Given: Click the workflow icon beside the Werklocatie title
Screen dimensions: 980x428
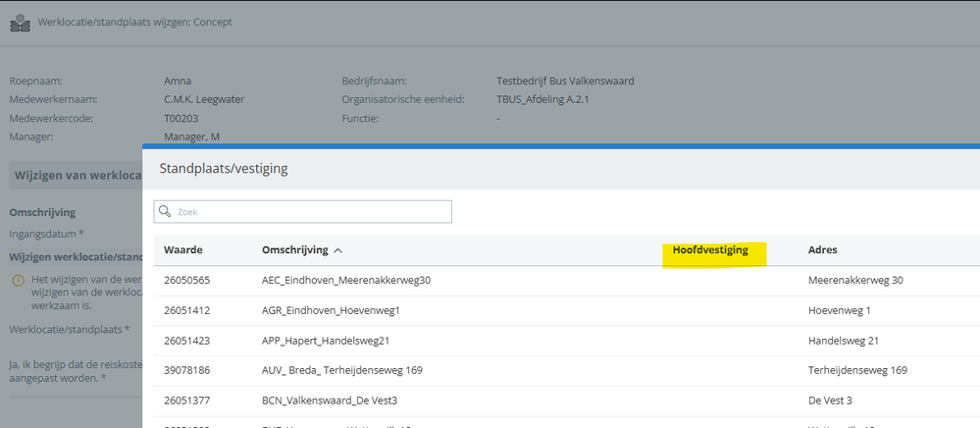Looking at the screenshot, I should click(20, 23).
